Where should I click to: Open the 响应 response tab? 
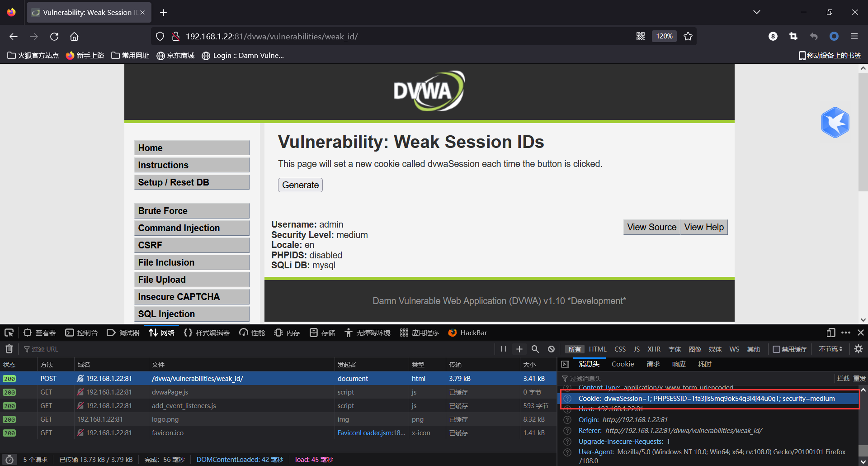pos(679,364)
